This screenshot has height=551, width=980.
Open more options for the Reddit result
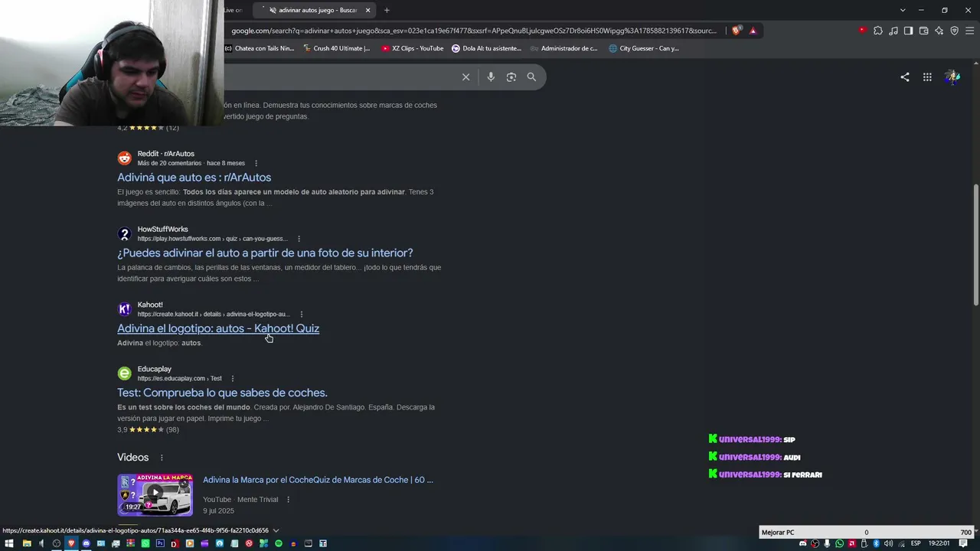pos(256,163)
